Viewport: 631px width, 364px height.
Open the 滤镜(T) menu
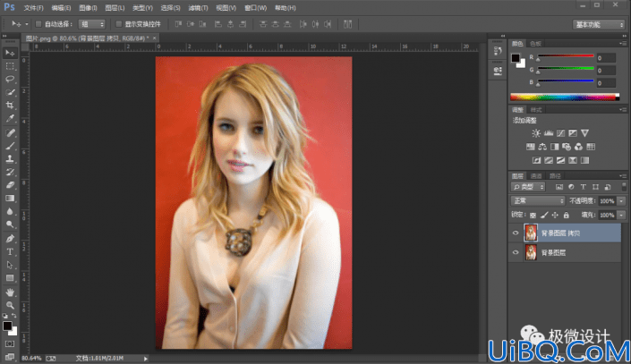point(198,8)
